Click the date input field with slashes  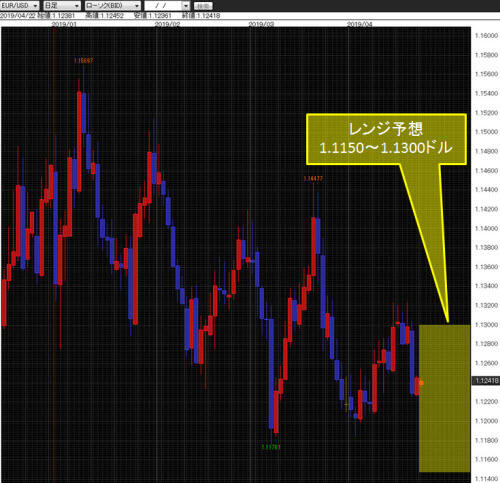(x=163, y=5)
